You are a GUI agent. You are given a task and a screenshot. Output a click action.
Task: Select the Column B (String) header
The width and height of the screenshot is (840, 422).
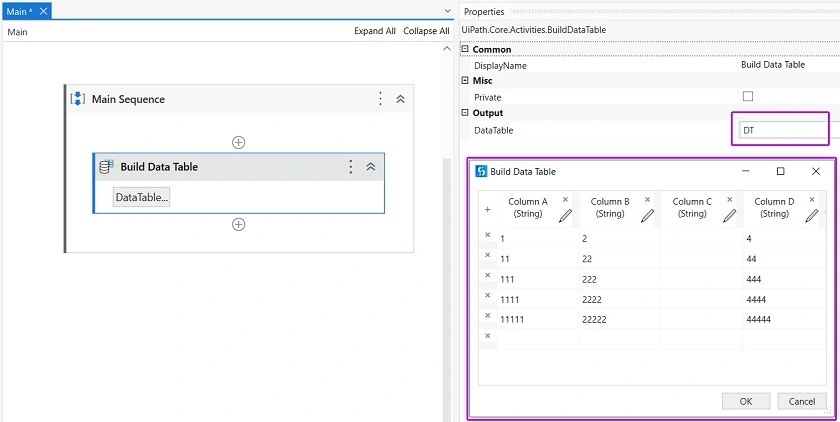tap(610, 208)
